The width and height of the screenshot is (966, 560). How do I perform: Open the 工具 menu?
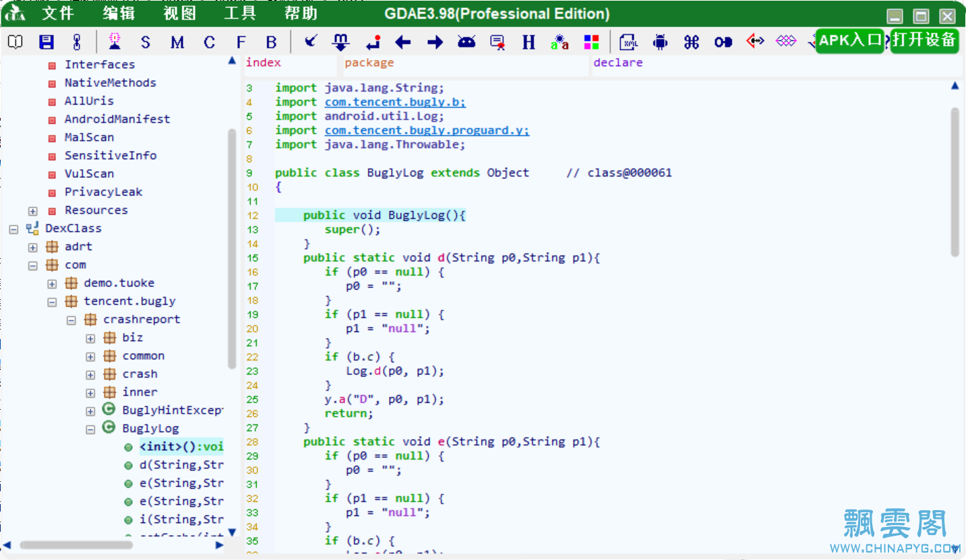coord(240,13)
